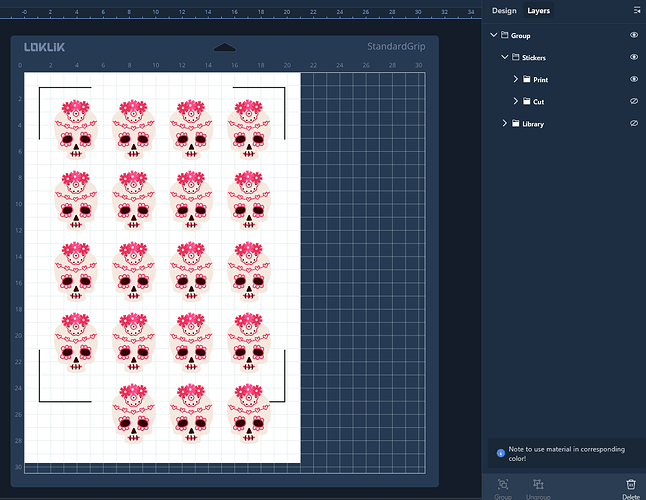Click the Print layer folder icon
This screenshot has width=646, height=500.
pyautogui.click(x=527, y=79)
